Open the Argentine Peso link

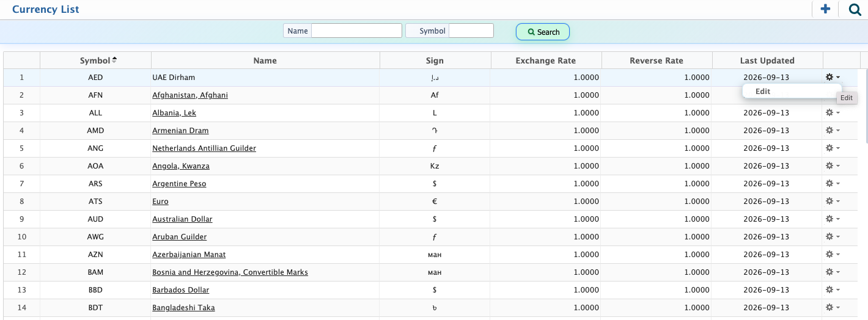point(179,184)
